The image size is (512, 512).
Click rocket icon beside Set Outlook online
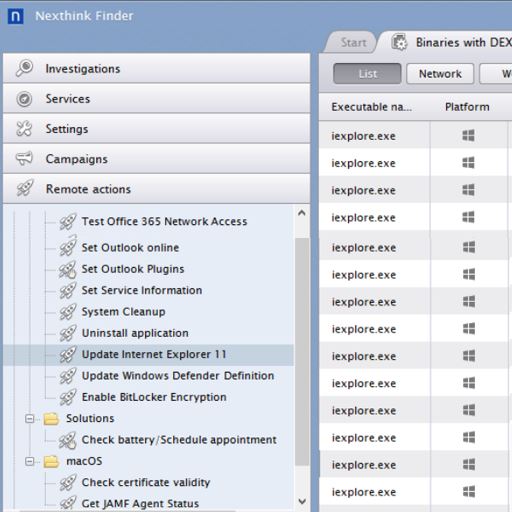pos(68,246)
